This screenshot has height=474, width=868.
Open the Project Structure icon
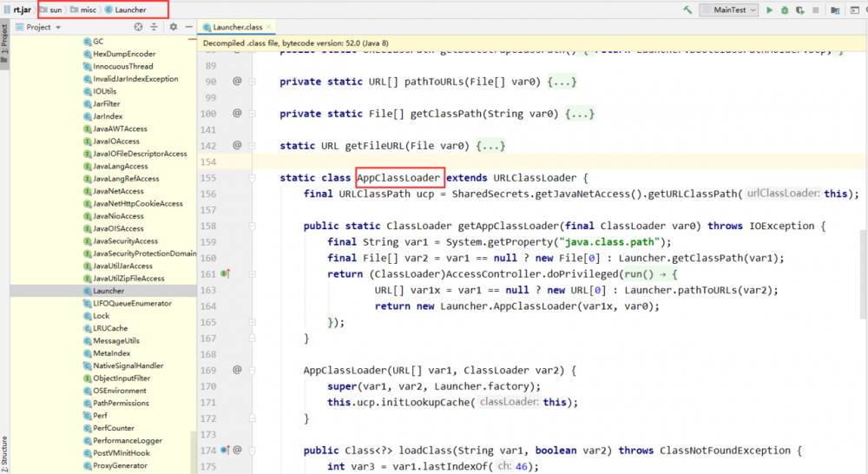835,10
